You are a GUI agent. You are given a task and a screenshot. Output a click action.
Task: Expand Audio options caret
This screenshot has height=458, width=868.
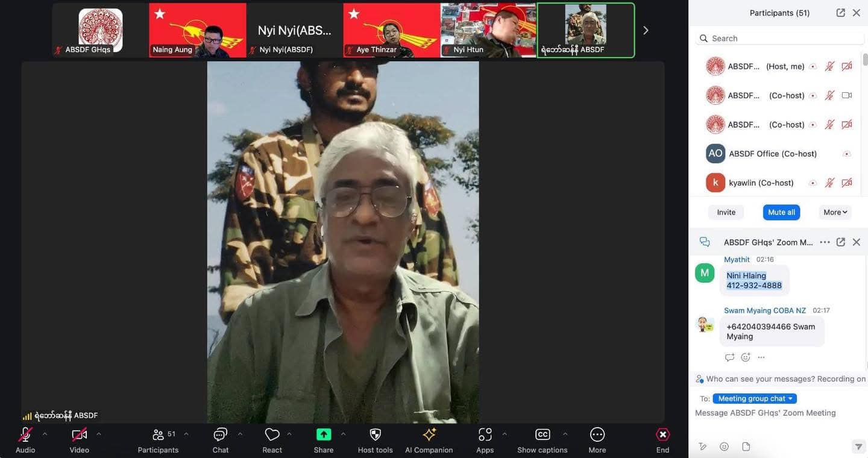click(45, 434)
